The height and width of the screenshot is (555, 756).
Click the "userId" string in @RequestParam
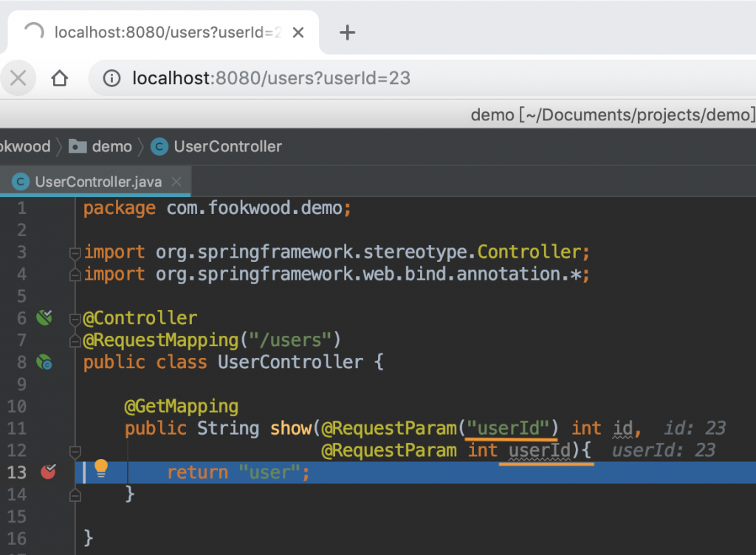click(508, 428)
